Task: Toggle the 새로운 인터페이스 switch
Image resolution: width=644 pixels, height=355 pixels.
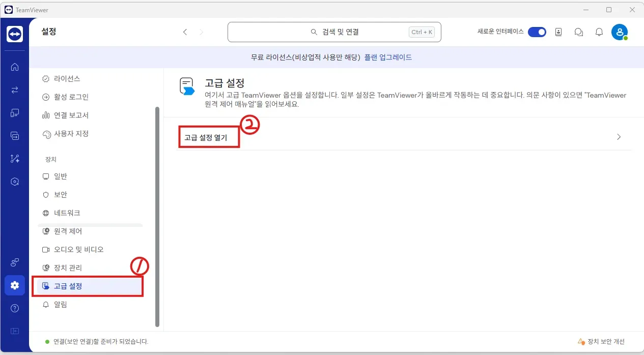Action: [537, 32]
